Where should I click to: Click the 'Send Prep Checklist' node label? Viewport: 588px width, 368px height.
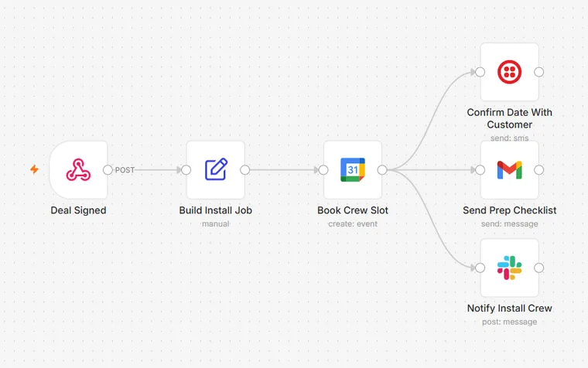coord(510,210)
